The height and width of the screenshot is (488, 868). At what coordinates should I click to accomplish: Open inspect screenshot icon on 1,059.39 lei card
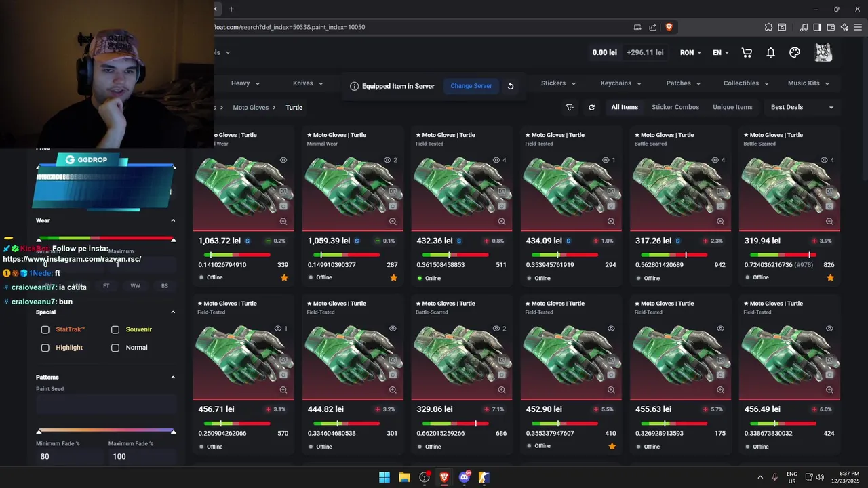393,192
